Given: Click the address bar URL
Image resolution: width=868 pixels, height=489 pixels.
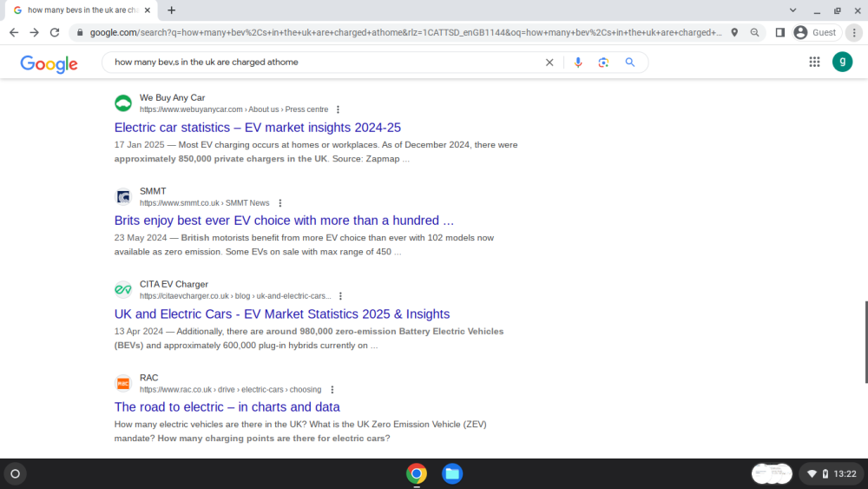Looking at the screenshot, I should coord(405,33).
